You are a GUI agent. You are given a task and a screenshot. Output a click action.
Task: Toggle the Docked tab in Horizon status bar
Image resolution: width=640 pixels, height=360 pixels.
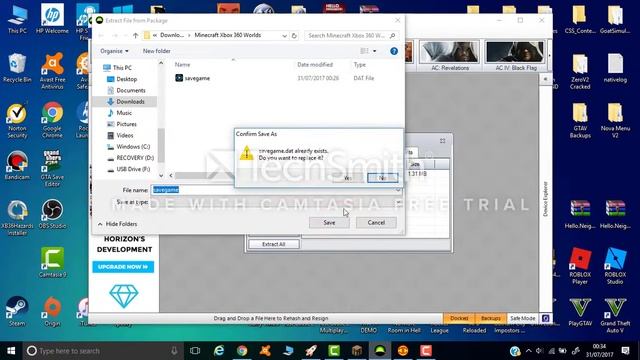pyautogui.click(x=459, y=318)
